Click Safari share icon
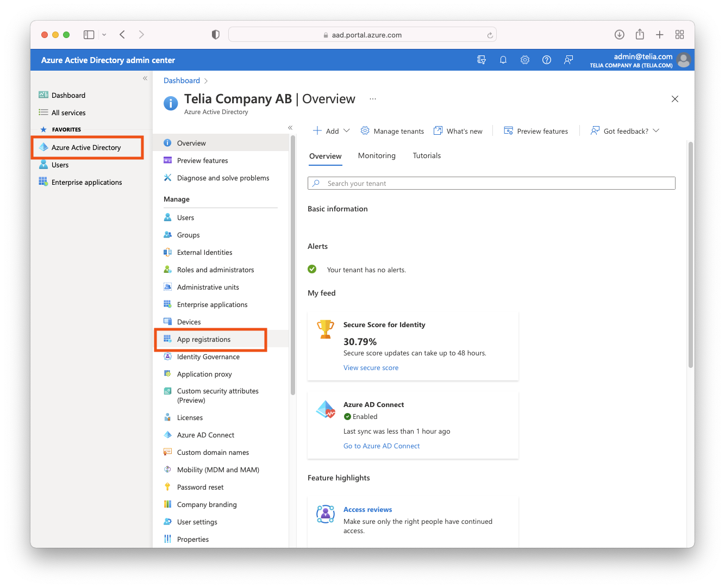The width and height of the screenshot is (725, 588). 640,34
